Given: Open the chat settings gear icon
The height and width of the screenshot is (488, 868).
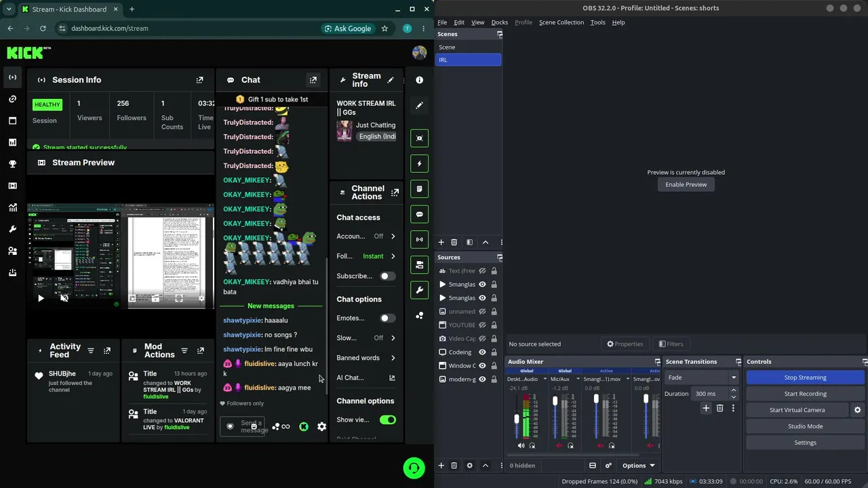Looking at the screenshot, I should (x=321, y=426).
